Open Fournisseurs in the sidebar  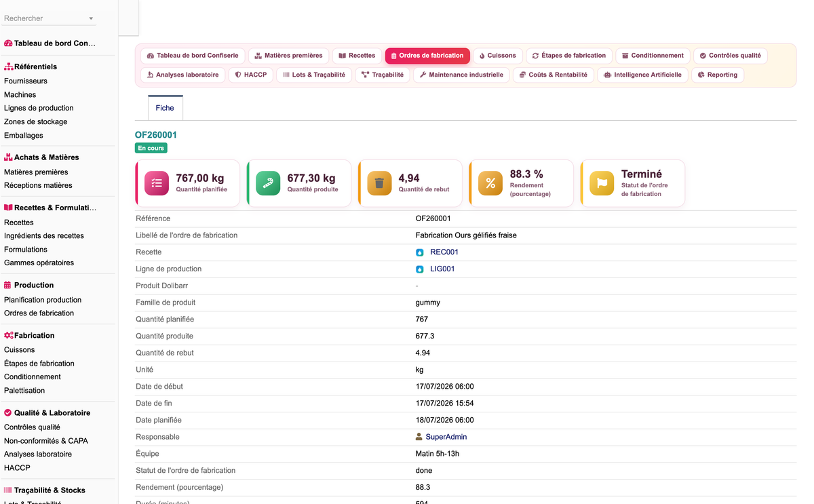click(26, 81)
